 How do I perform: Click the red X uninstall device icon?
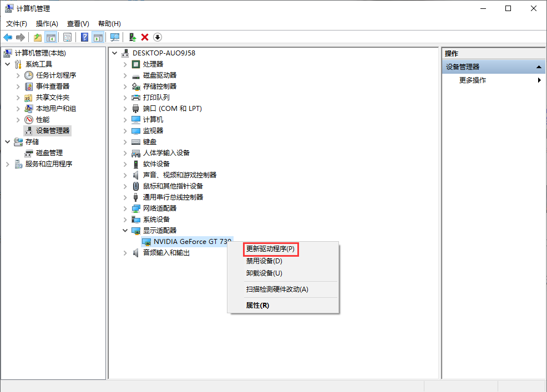(x=145, y=37)
